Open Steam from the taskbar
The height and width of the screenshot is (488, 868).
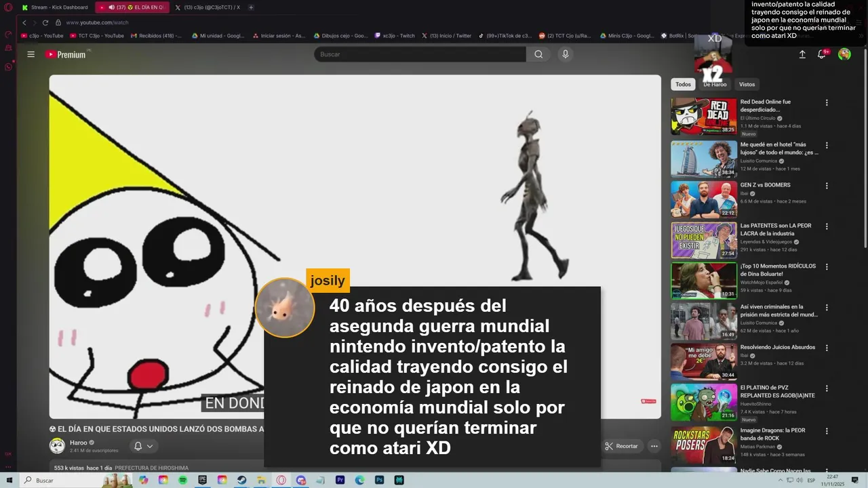241,481
